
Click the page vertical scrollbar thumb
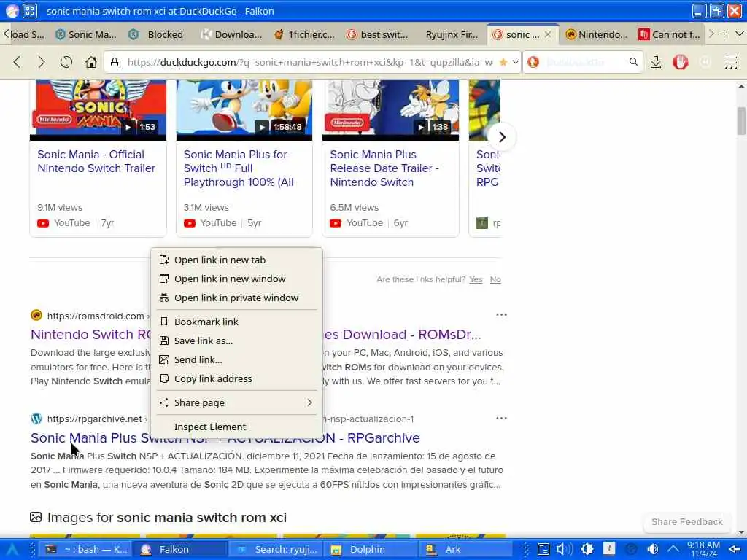pyautogui.click(x=741, y=121)
